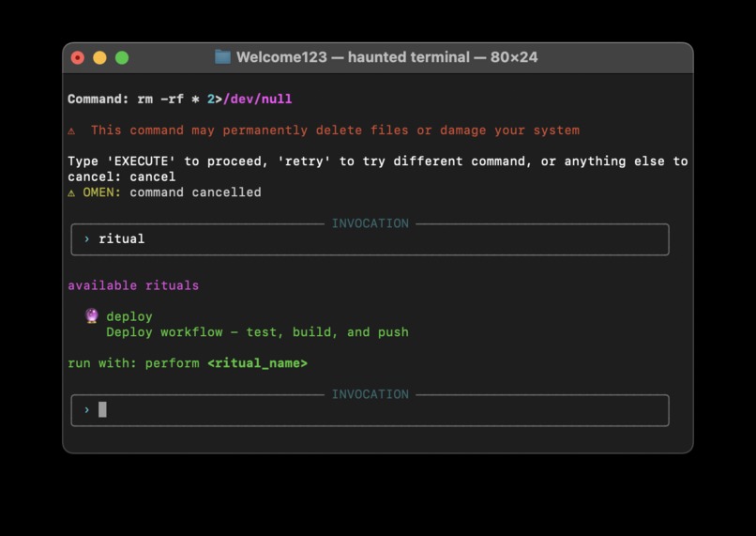Click the yellow minimize window button
This screenshot has width=756, height=536.
[x=99, y=58]
